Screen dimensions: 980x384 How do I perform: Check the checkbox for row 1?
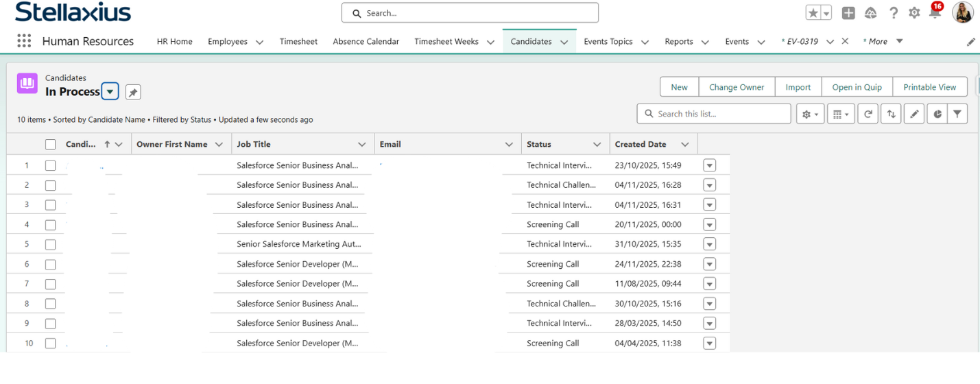(x=50, y=165)
